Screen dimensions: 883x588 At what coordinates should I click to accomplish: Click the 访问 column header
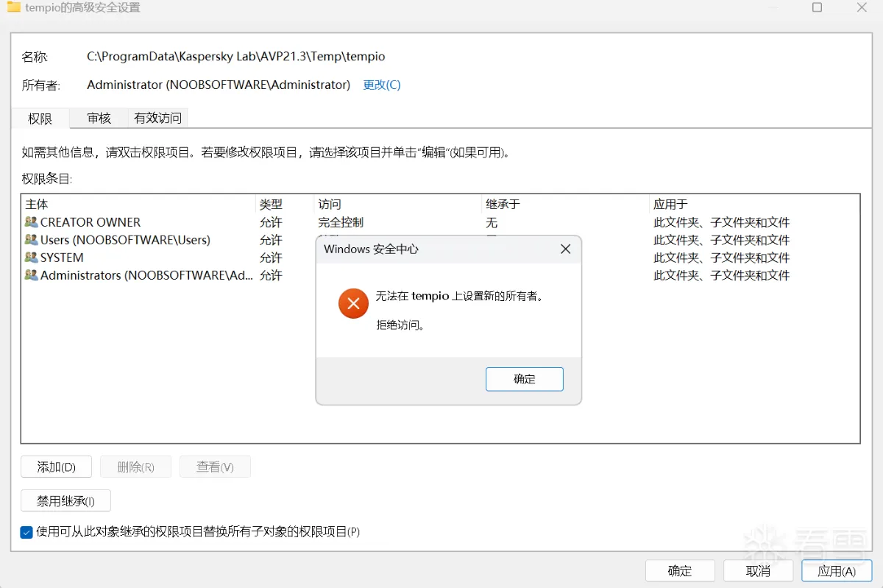(398, 204)
